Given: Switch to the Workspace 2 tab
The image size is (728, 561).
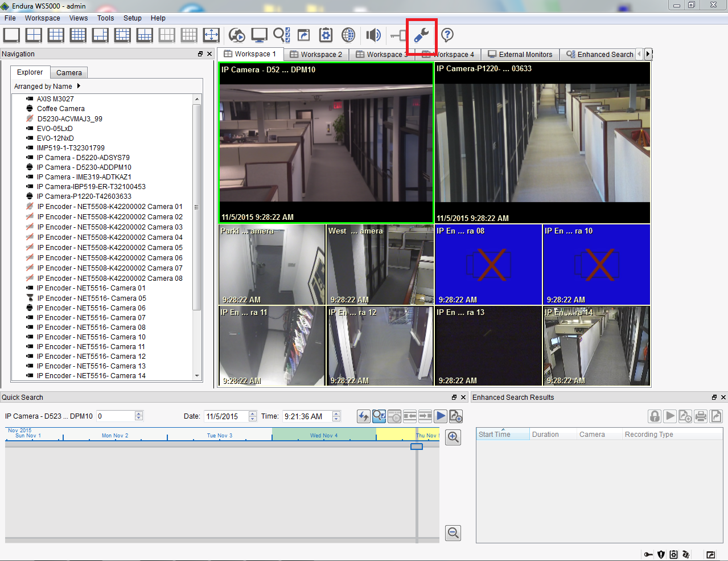Looking at the screenshot, I should point(316,54).
